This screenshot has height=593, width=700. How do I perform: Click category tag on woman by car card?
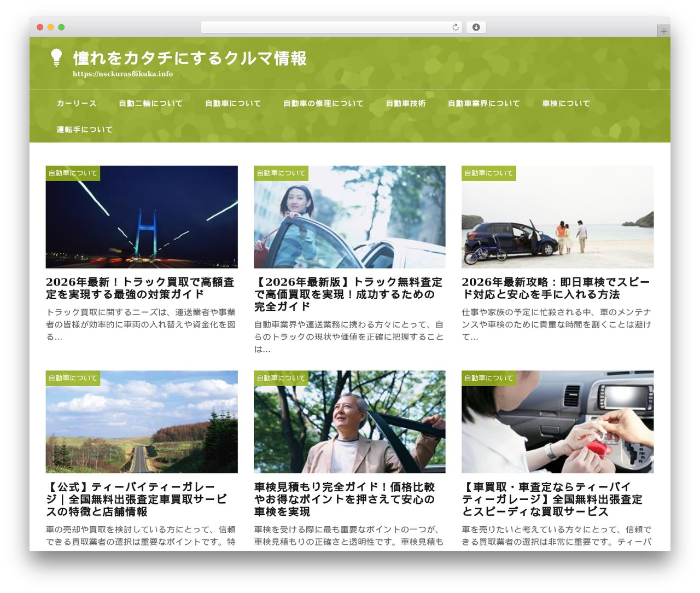tap(281, 173)
